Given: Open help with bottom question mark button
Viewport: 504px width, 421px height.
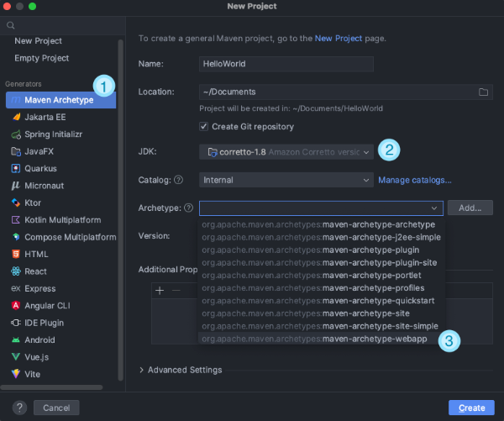Looking at the screenshot, I should (x=19, y=408).
